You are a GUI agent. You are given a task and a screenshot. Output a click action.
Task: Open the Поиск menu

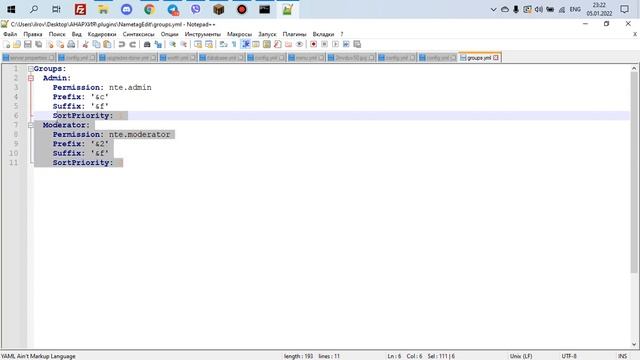click(x=57, y=34)
